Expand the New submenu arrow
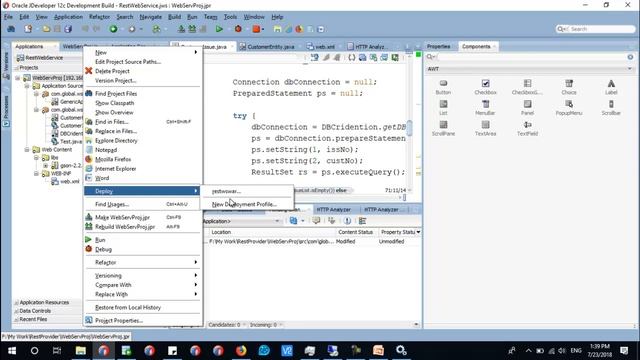The width and height of the screenshot is (640, 360). point(196,52)
